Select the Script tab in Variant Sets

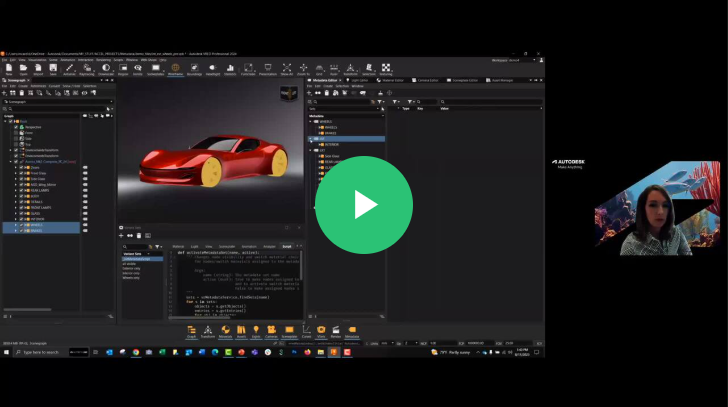[287, 246]
